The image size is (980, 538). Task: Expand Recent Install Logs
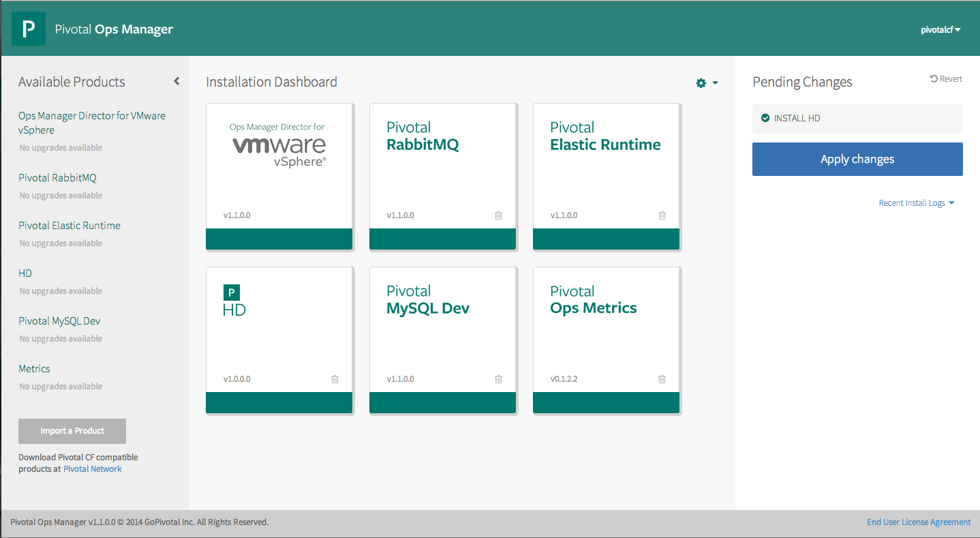coord(916,203)
